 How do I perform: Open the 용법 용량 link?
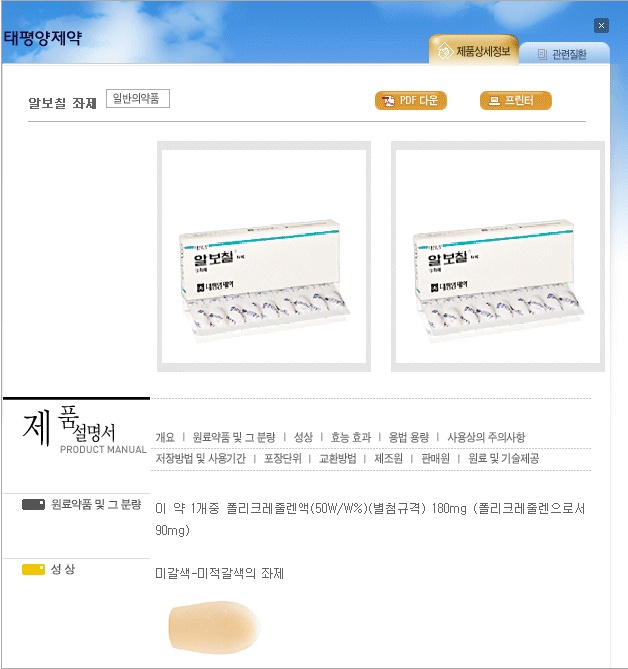point(408,437)
